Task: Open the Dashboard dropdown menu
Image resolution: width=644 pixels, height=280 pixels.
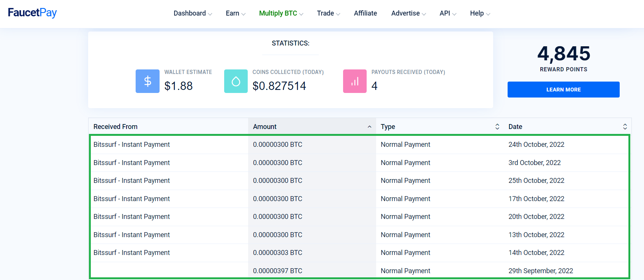Action: [193, 13]
